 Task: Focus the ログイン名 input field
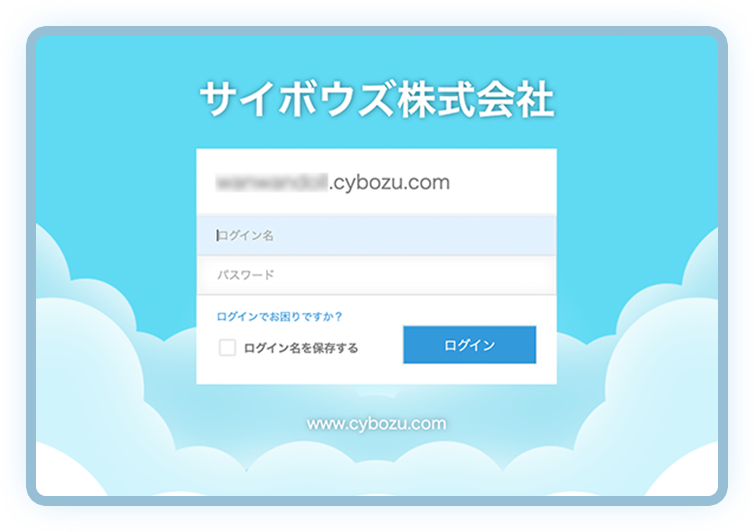(377, 235)
